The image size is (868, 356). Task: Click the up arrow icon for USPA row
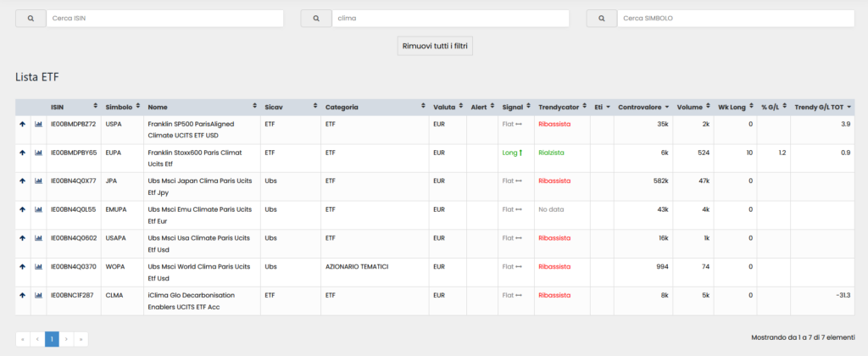pyautogui.click(x=23, y=124)
